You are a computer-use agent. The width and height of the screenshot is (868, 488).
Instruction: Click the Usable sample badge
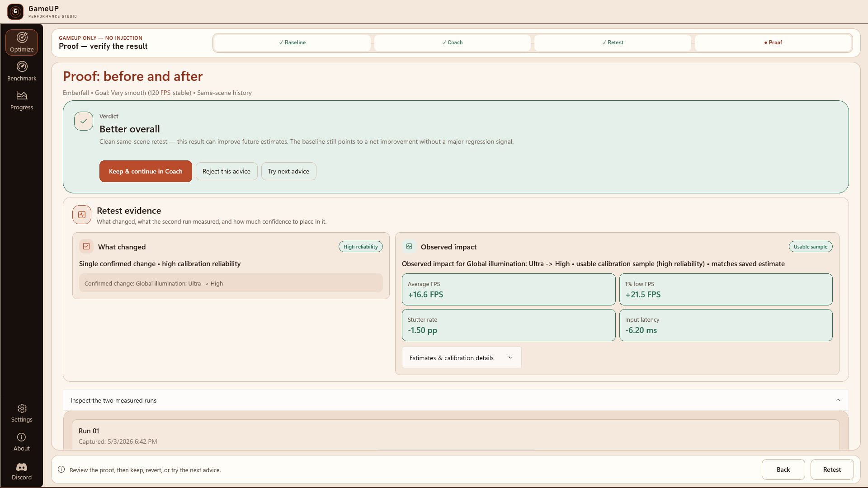click(810, 247)
